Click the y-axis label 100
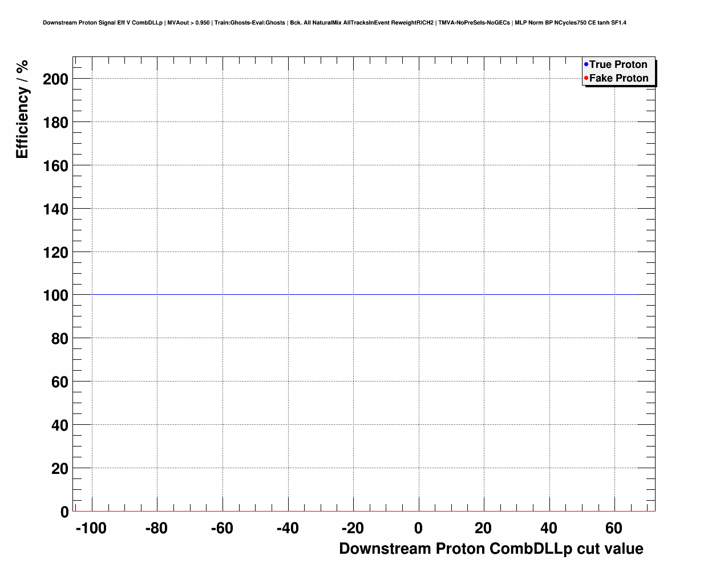Viewport: 728px width, 568px height. coord(55,295)
